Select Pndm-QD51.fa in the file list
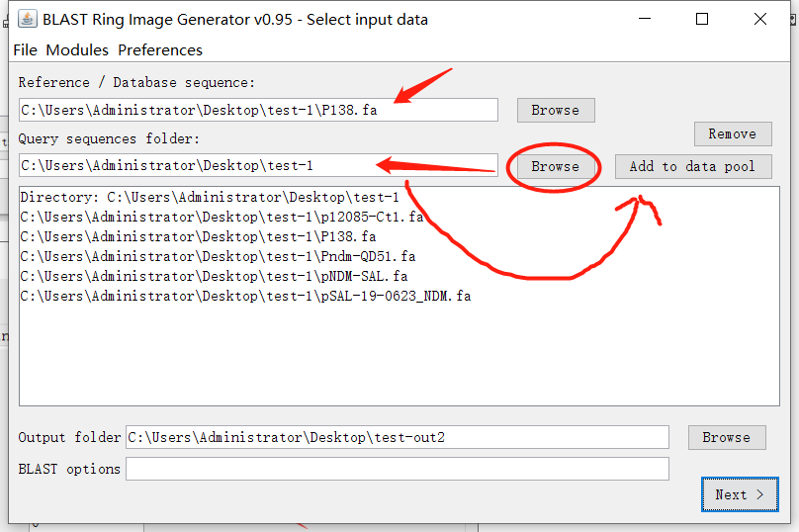The width and height of the screenshot is (799, 532). click(x=218, y=256)
